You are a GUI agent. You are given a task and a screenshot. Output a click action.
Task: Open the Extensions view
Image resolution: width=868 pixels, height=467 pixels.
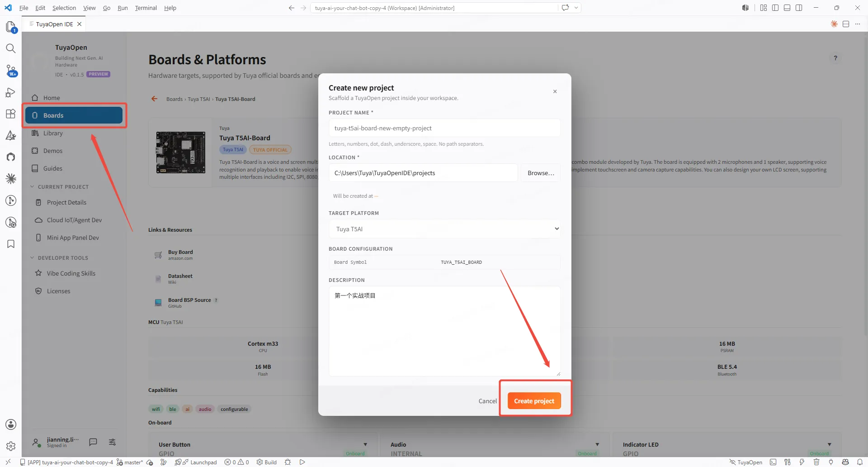coord(11,114)
